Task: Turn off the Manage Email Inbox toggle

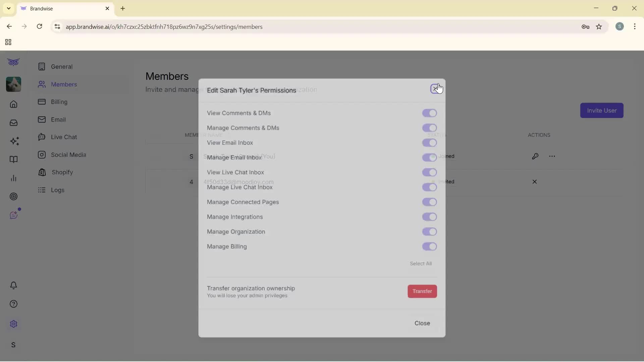Action: tap(430, 158)
